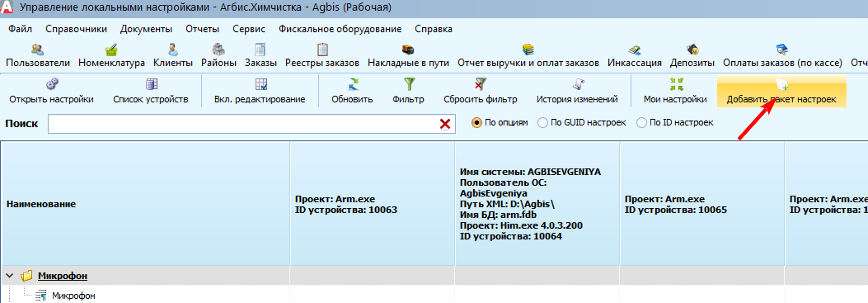Click Сбросить фильтр reset button

[481, 92]
